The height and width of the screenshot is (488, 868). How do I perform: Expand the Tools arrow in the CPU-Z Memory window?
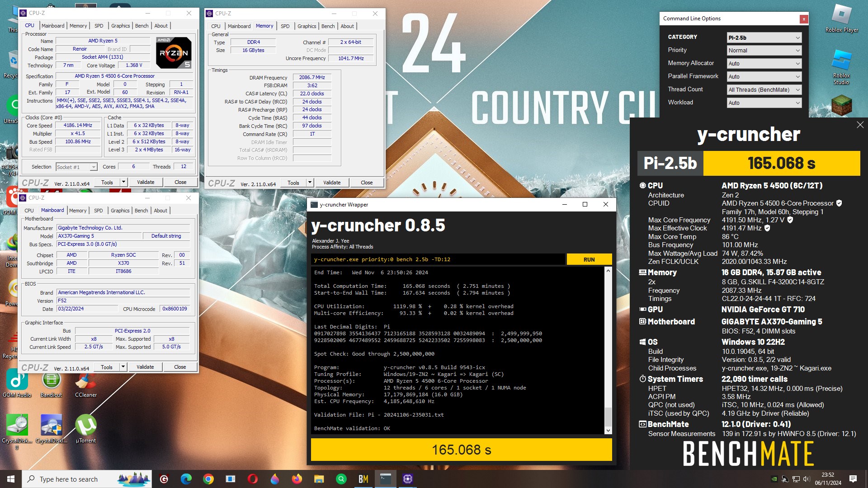point(310,183)
